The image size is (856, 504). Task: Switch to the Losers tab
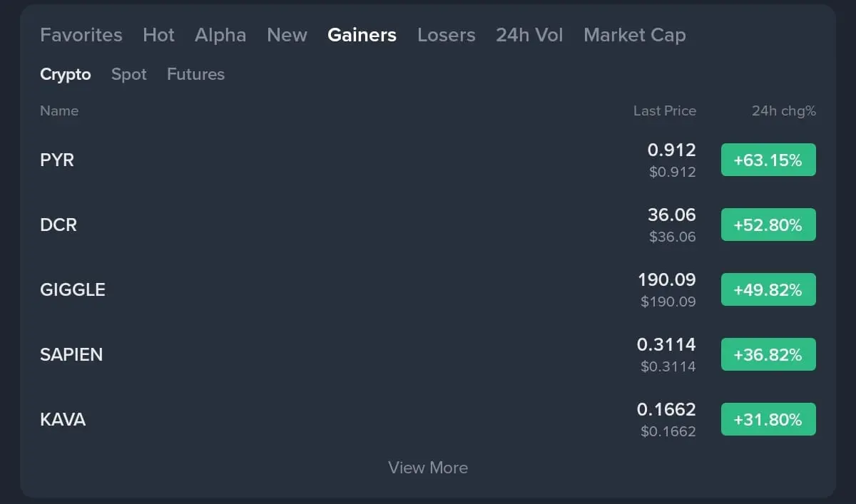[x=446, y=35]
